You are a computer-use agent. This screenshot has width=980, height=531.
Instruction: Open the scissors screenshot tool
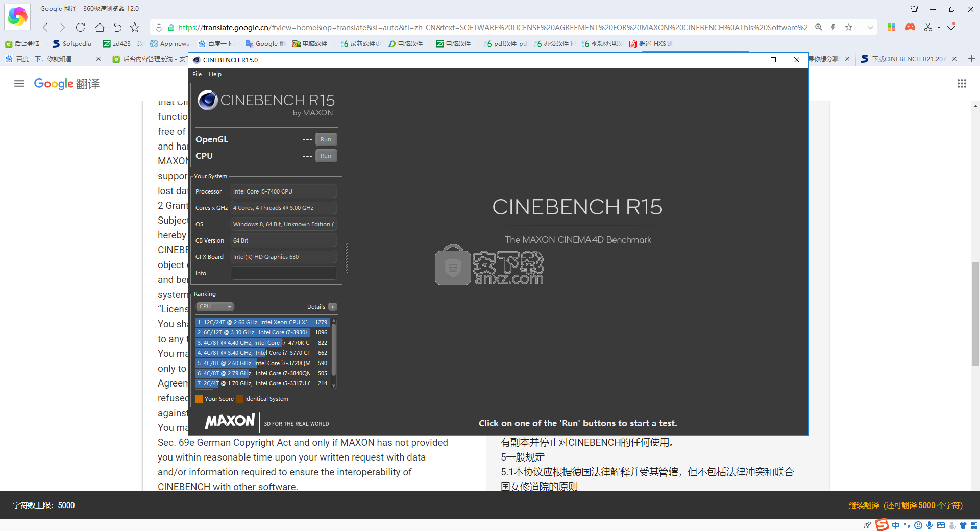pyautogui.click(x=928, y=27)
